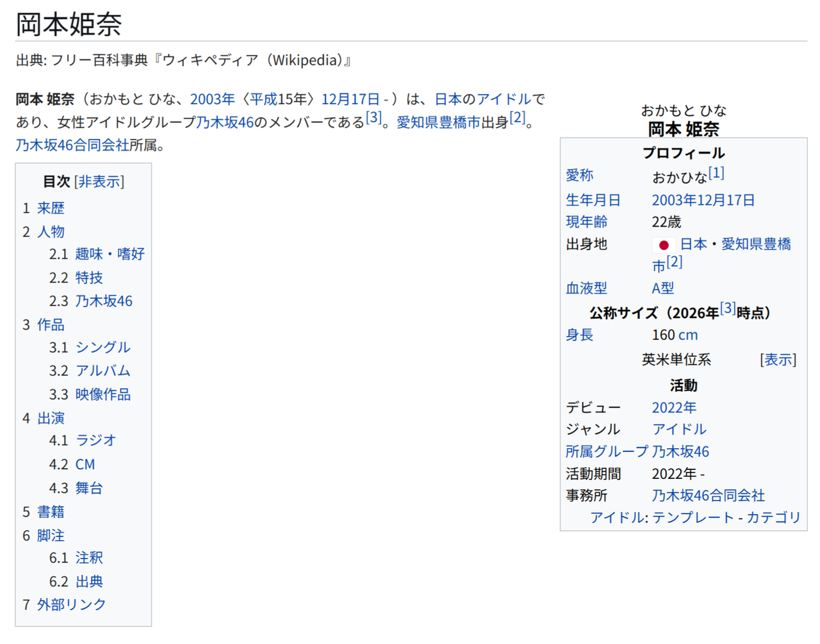
Task: Open 愛知県豊橋 link in the infobox 出身地 row
Action: coord(757,245)
